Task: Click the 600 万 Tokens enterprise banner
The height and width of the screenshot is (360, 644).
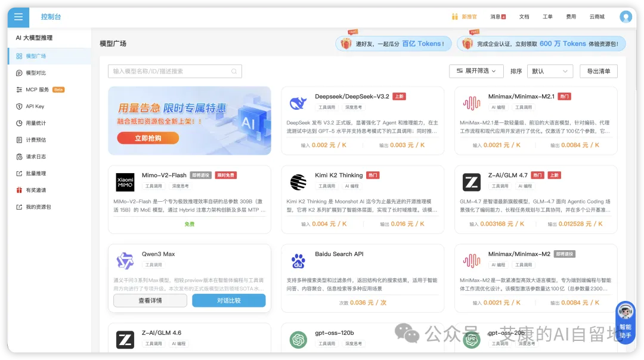Action: coord(541,44)
